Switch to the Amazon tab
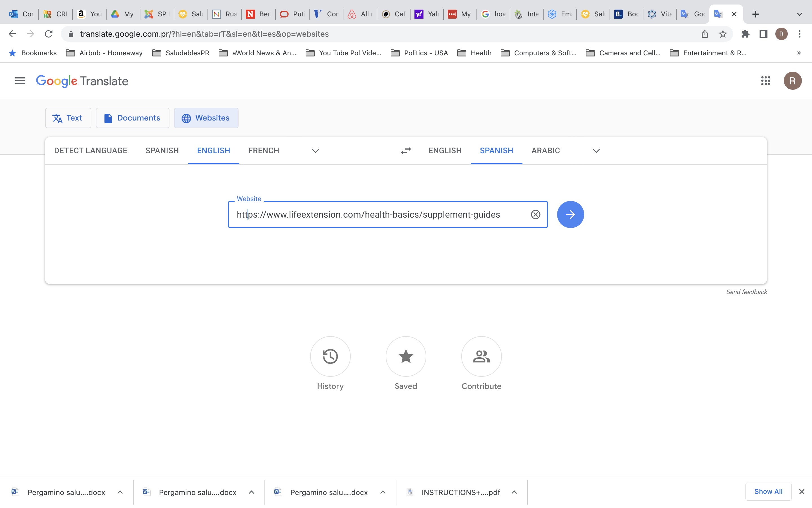The image size is (812, 508). [x=89, y=14]
